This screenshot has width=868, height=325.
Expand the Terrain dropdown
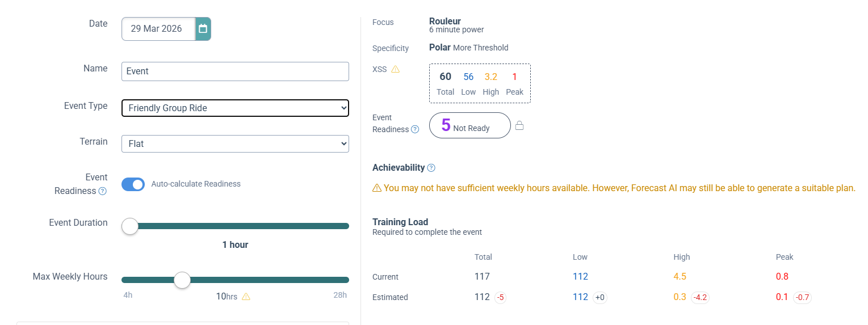235,144
